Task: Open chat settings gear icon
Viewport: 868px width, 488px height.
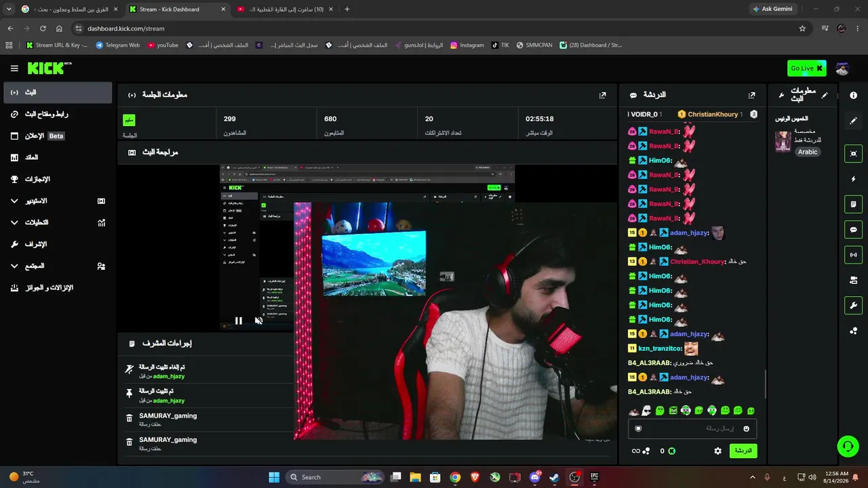Action: tap(718, 451)
